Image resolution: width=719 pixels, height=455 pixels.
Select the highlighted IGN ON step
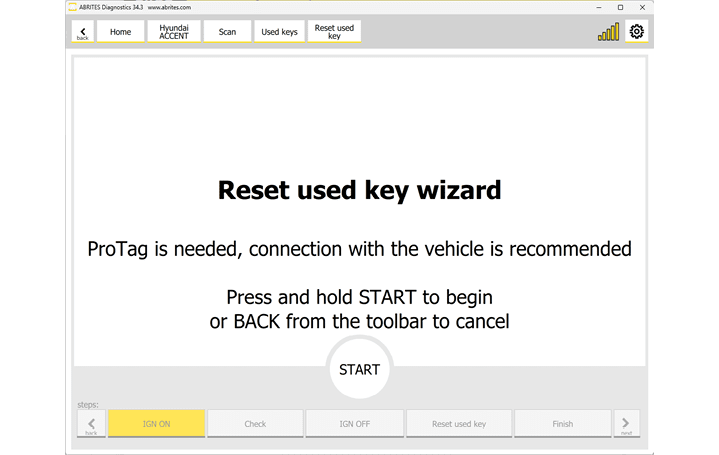[156, 424]
